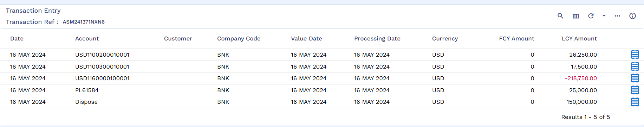Open details icon for USD1100300010001 row
This screenshot has width=644, height=127.
click(635, 66)
